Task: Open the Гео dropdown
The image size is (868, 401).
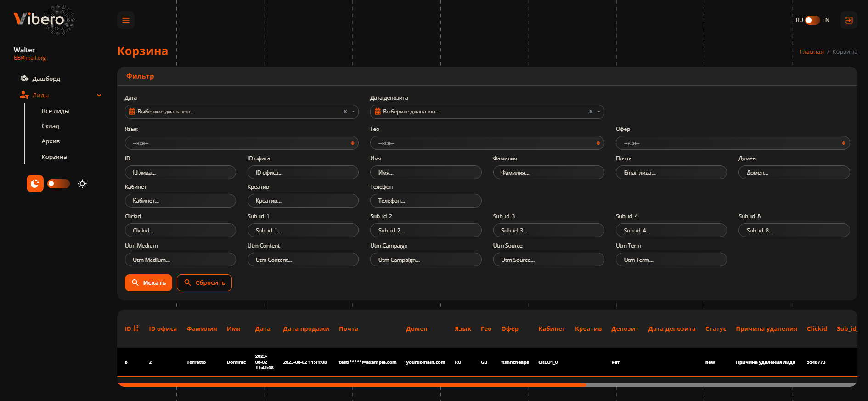Action: click(487, 143)
